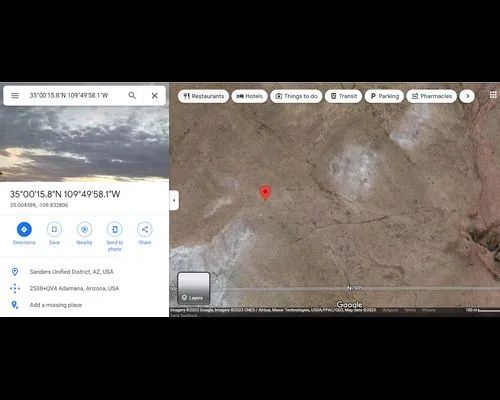Copy the plus code 2538+QV4 Adamana
Screen dimensions: 500x400
pyautogui.click(x=74, y=288)
